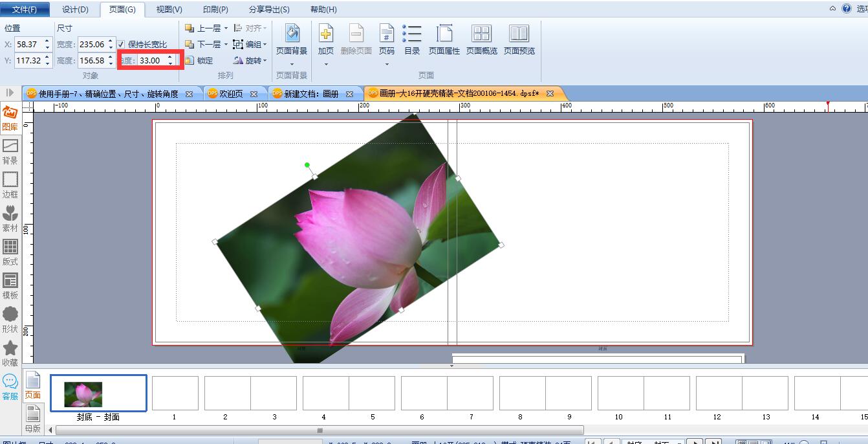This screenshot has height=444, width=868.
Task: Collapse the ribbon with the caret icon
Action: pyautogui.click(x=832, y=8)
